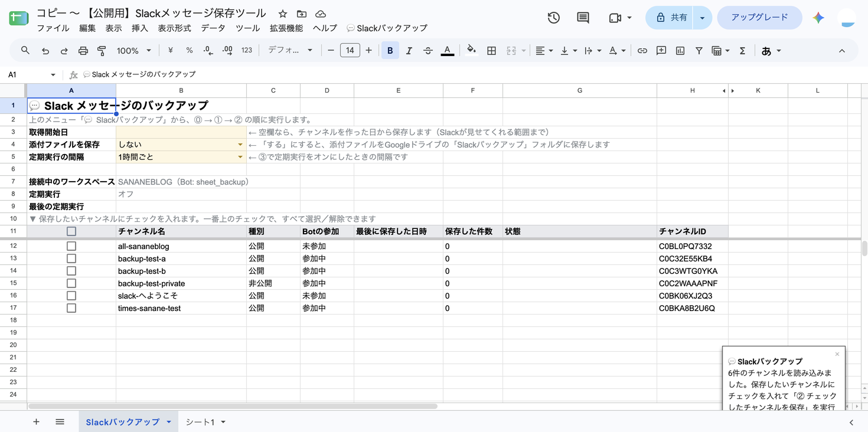The width and height of the screenshot is (868, 432).
Task: Check the times-sanane-test channel checkbox
Action: click(x=71, y=308)
